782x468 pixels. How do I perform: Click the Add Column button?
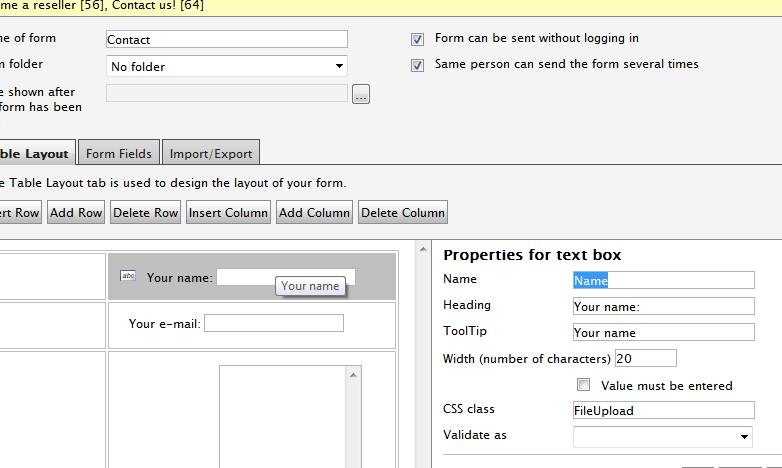tap(314, 213)
